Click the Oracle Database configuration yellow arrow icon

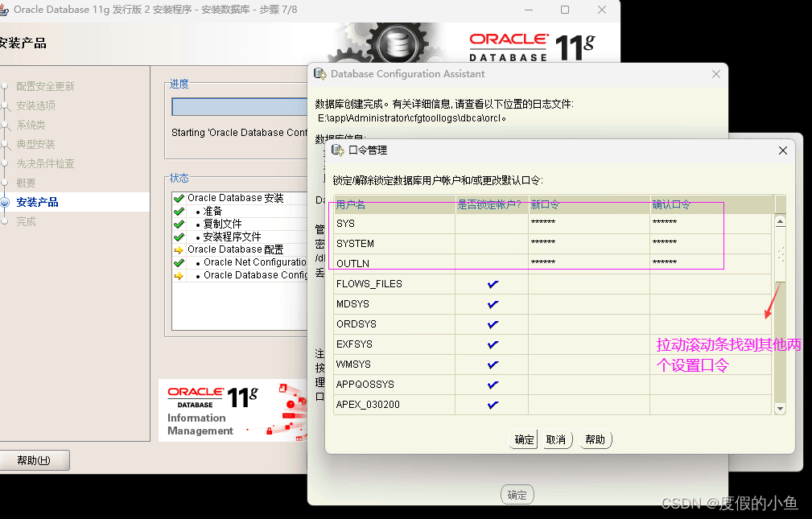coord(179,249)
